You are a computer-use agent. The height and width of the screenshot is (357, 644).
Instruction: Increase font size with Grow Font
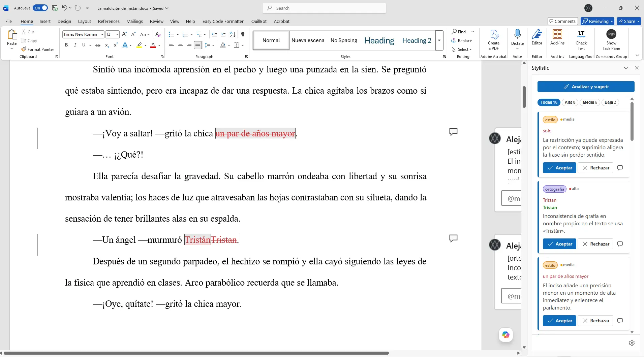tap(124, 34)
